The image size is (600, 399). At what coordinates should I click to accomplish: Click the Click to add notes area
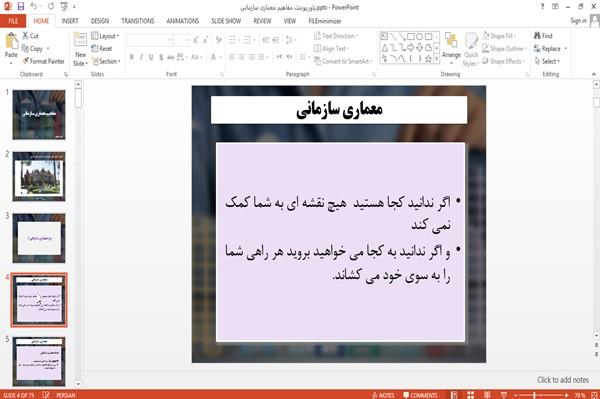coord(563,380)
